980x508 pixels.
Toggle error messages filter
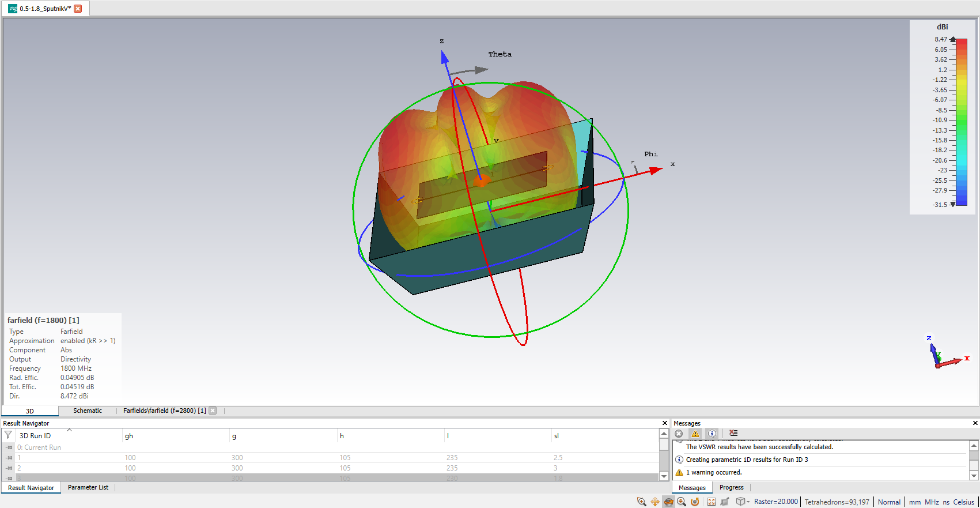pos(679,434)
